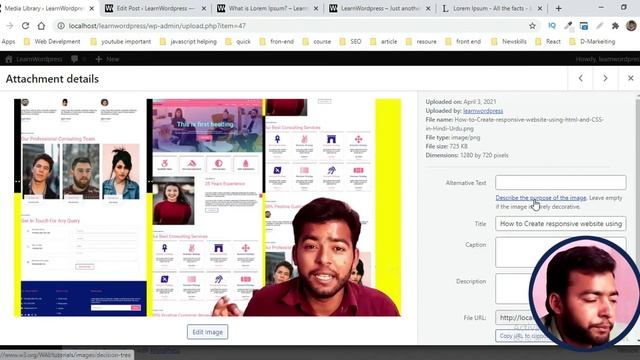Open the front end bookmark folder
Image resolution: width=640 pixels, height=360 pixels.
(463, 42)
